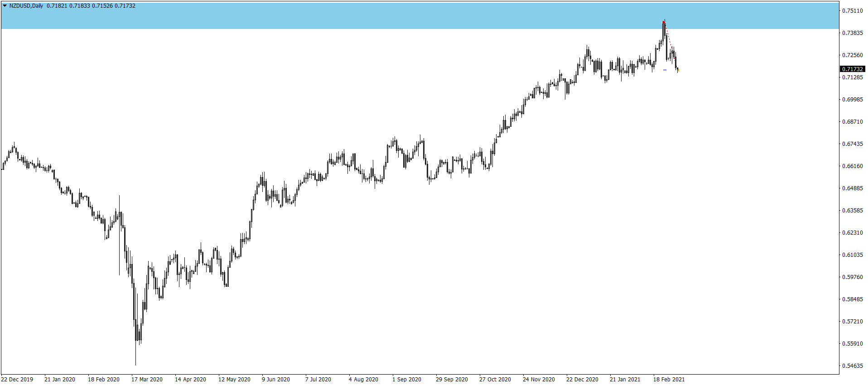
Task: Click price level 0.69985 on scale
Action: click(852, 99)
